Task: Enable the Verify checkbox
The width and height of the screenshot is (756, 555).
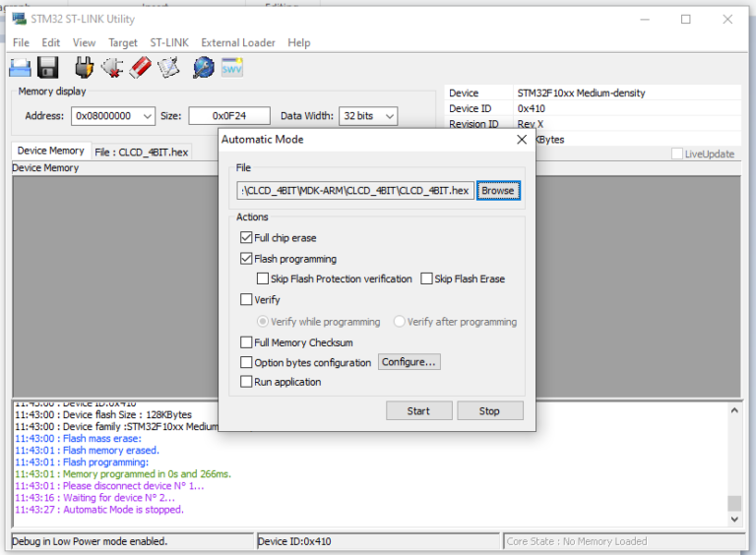Action: click(x=246, y=300)
